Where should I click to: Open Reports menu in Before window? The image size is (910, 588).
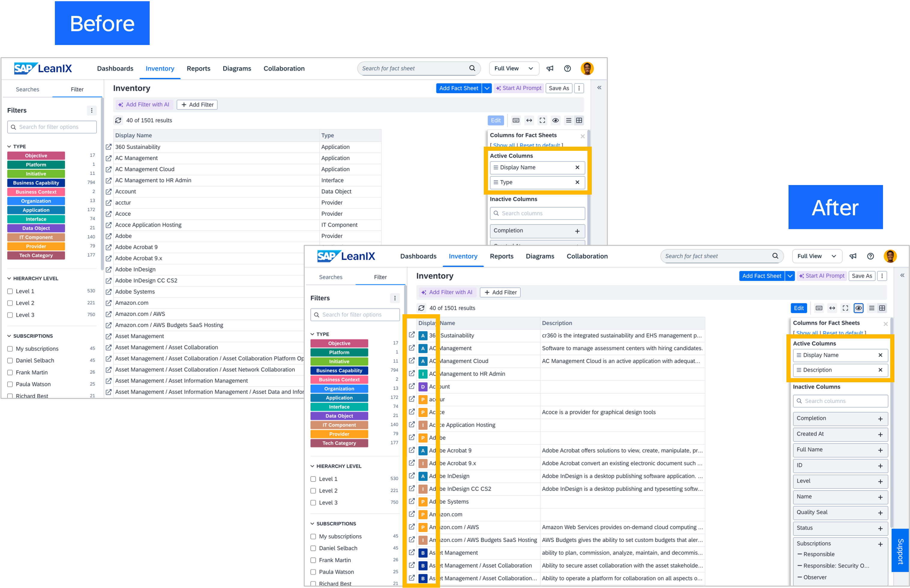198,68
